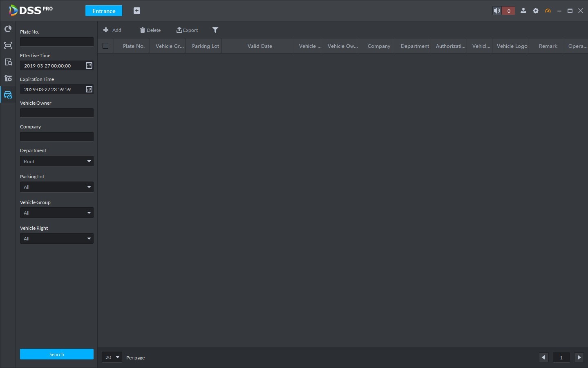Expand the Parking Lot dropdown
Screen dimensions: 588x368
click(x=57, y=187)
